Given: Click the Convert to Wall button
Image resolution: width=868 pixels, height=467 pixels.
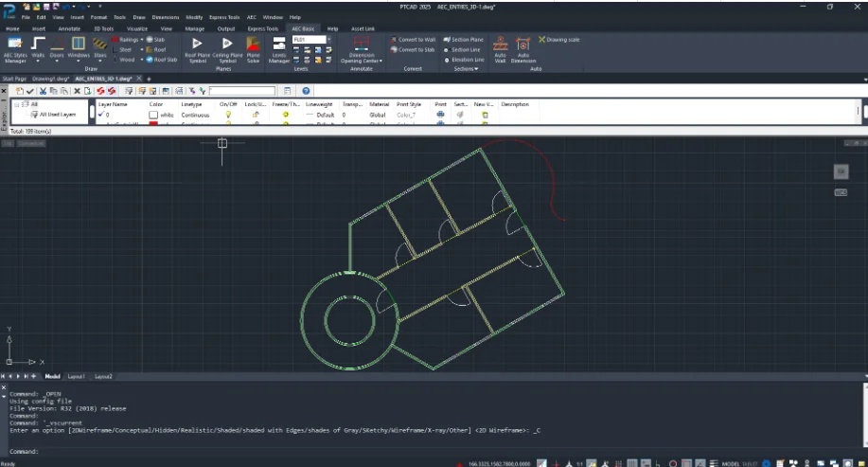Looking at the screenshot, I should pyautogui.click(x=413, y=40).
